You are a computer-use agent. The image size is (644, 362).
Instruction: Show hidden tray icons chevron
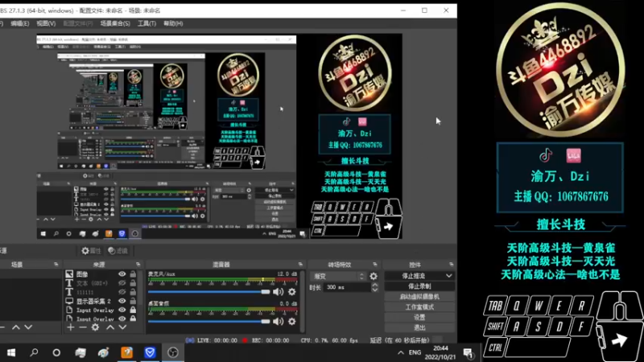point(400,352)
